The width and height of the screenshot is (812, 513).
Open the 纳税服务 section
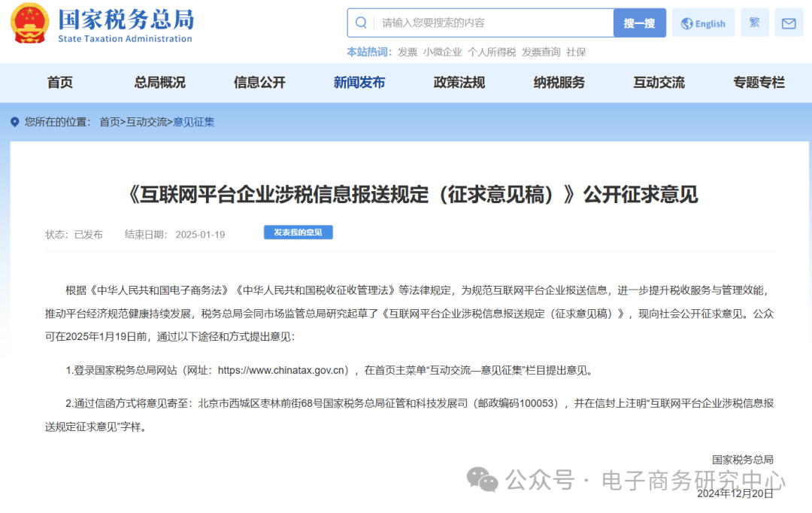click(558, 83)
